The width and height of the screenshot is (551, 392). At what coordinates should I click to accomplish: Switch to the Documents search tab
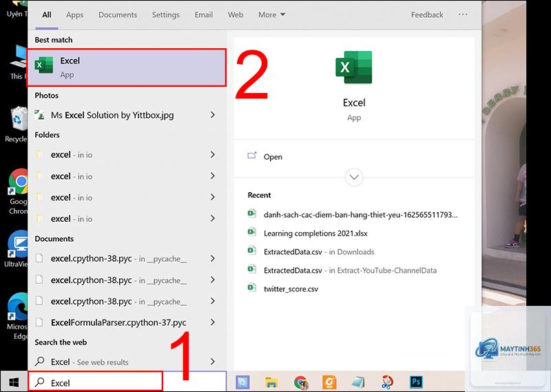coord(118,14)
